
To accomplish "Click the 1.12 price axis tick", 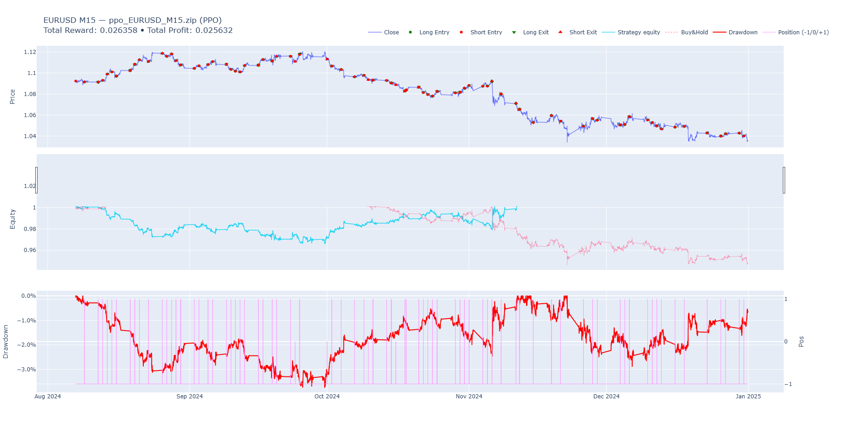I will 30,52.
